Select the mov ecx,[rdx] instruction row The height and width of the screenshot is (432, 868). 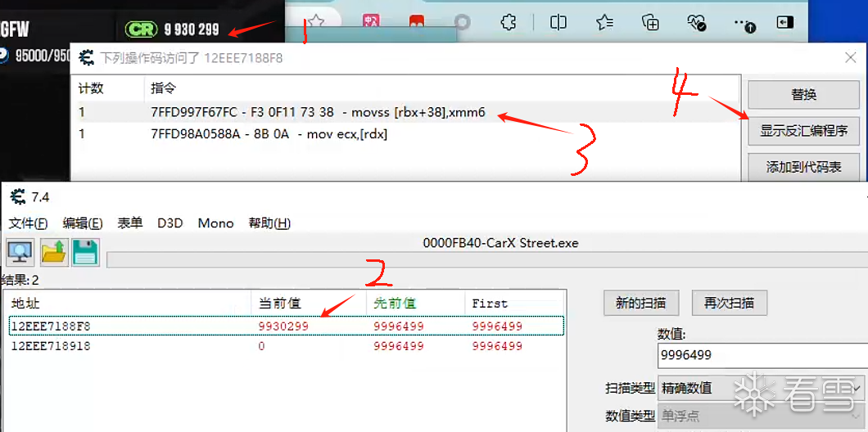coord(406,134)
